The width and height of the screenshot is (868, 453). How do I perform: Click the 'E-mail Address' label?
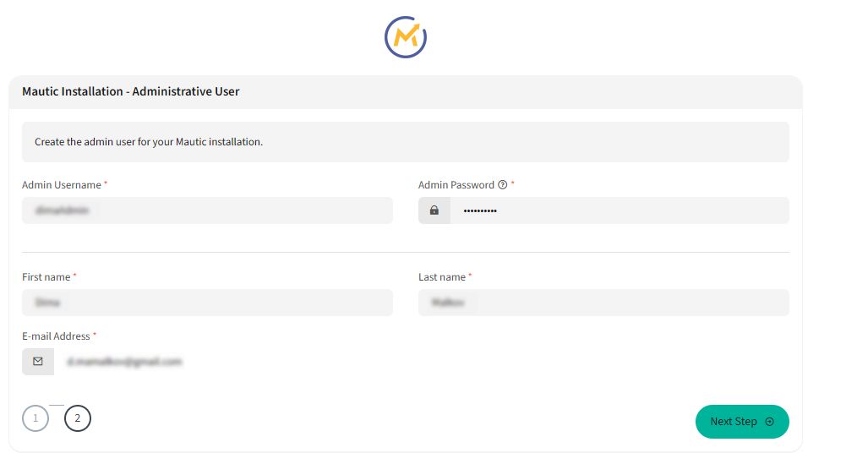pyautogui.click(x=56, y=336)
